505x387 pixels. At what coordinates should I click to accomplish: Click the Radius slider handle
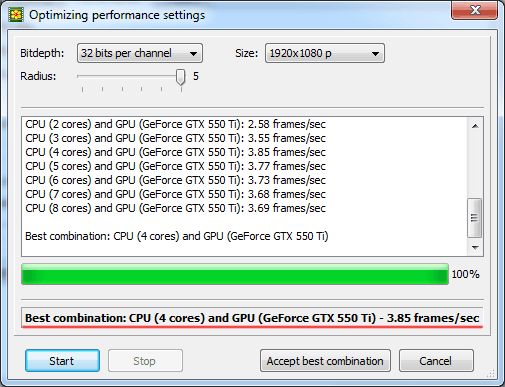181,77
